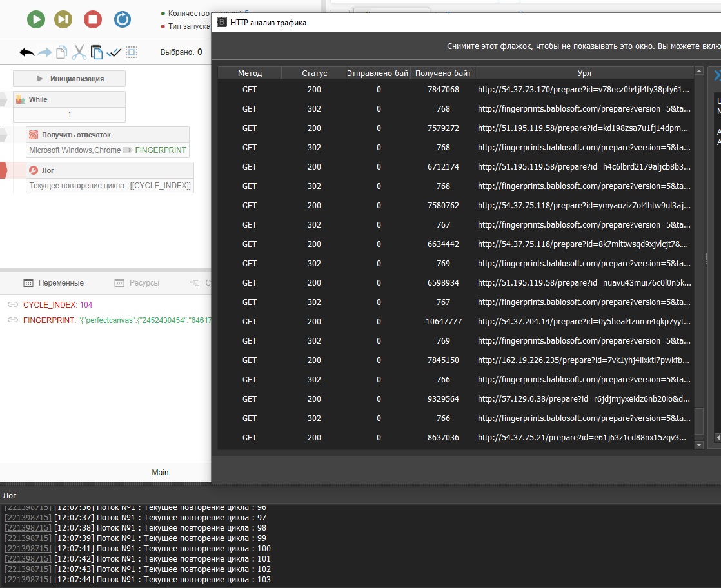Click the blue Restart icon
The width and height of the screenshot is (721, 588).
point(122,19)
